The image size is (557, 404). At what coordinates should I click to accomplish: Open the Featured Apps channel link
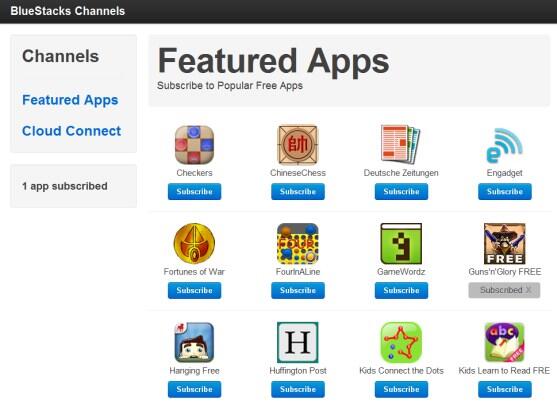coord(70,100)
